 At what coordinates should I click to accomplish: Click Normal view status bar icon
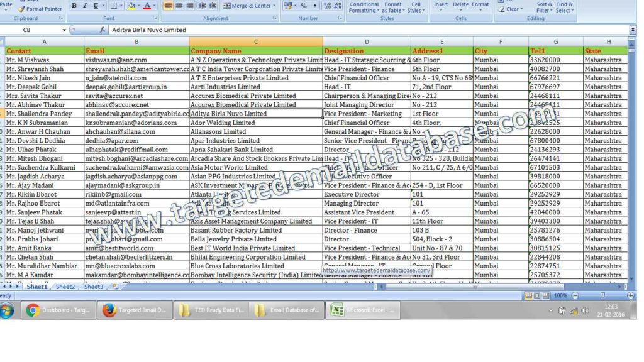528,295
